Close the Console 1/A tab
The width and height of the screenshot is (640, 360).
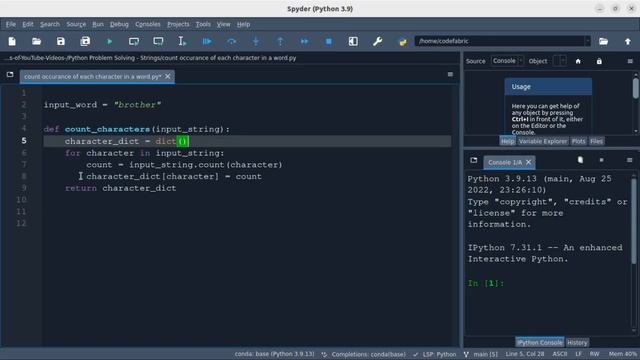[x=529, y=162]
